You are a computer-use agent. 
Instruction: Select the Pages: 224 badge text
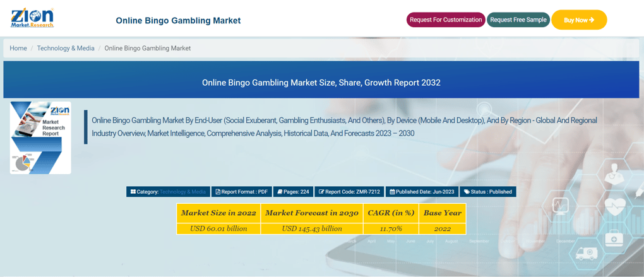click(297, 192)
